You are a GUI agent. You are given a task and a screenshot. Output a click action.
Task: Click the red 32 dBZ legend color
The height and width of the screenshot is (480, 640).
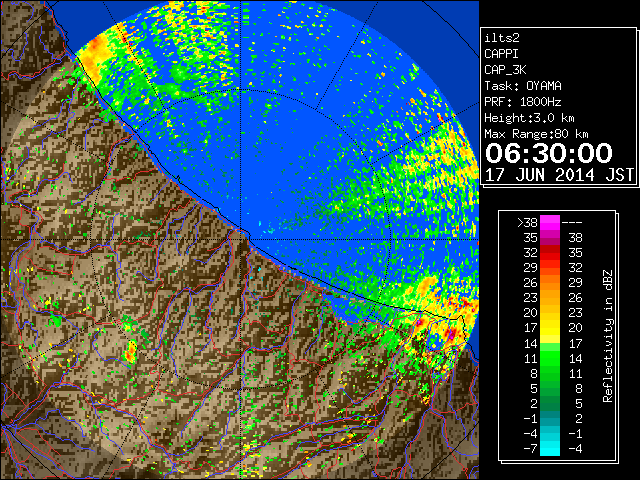pyautogui.click(x=550, y=253)
